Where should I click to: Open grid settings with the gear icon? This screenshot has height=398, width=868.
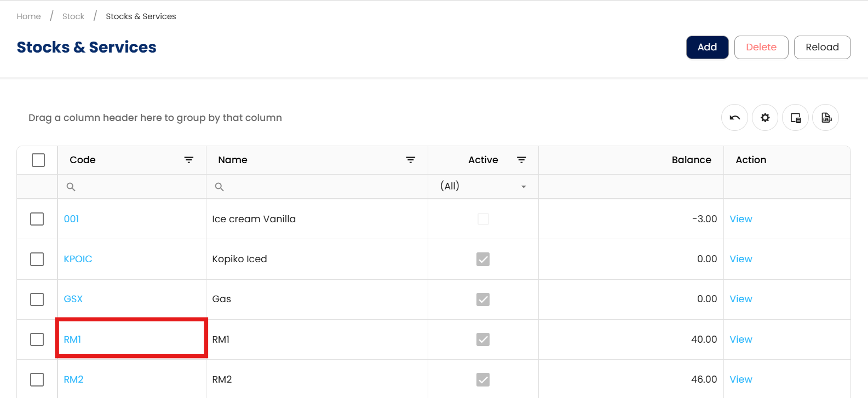(x=765, y=118)
